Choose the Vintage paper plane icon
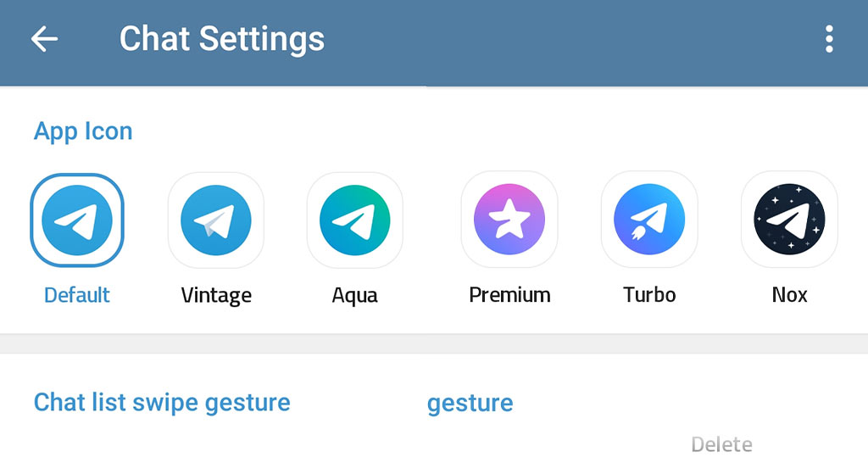Screen dimensions: 868x457 click(216, 220)
